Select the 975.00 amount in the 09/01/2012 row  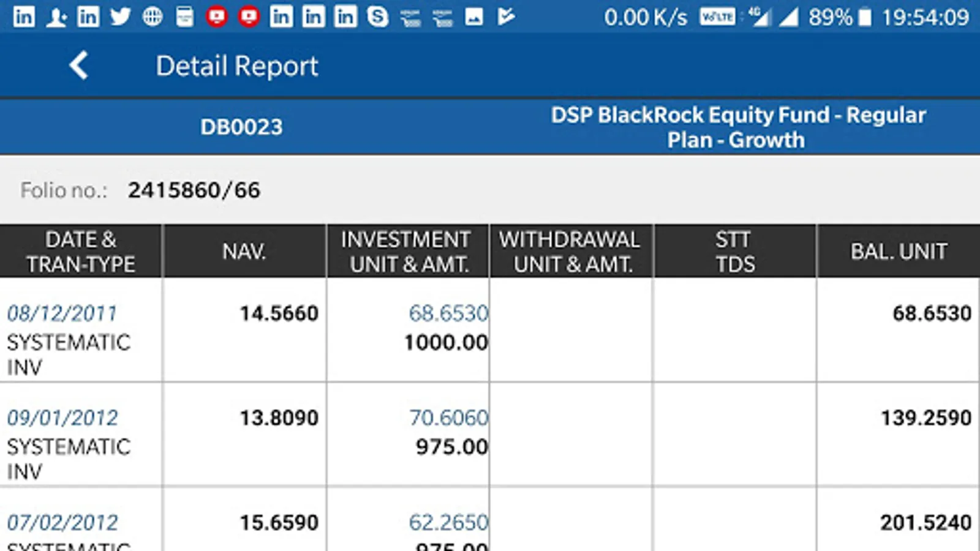point(452,447)
